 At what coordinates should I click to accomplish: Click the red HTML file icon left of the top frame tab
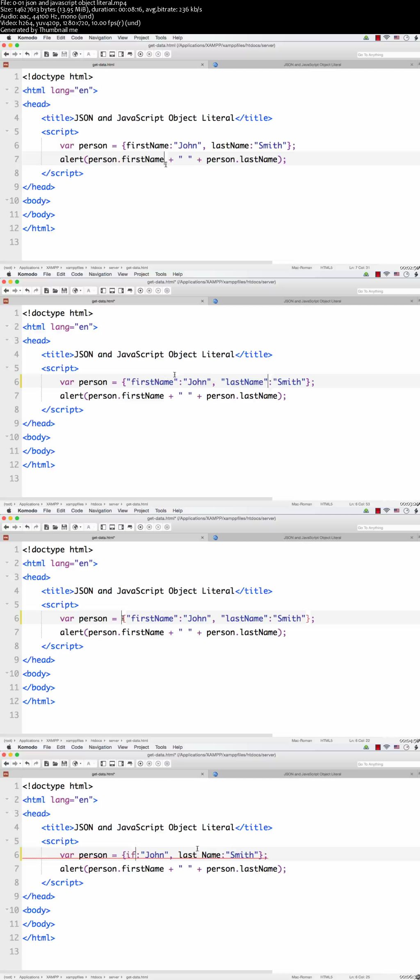pyautogui.click(x=6, y=64)
